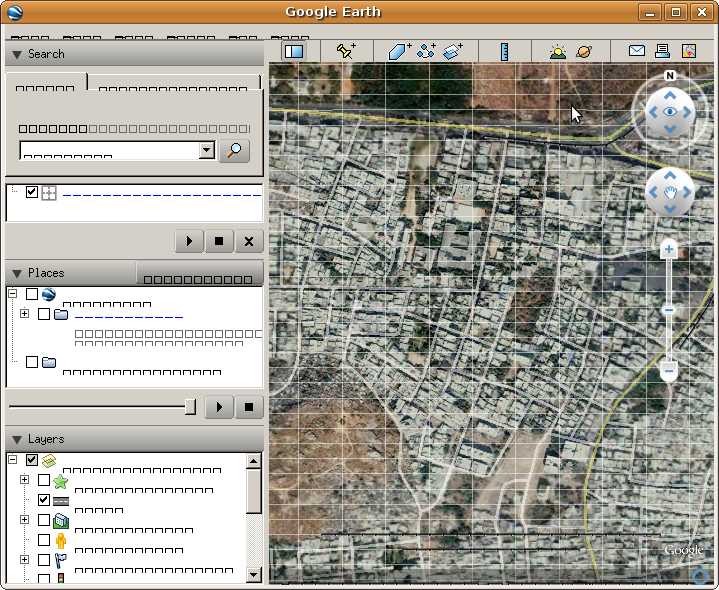Select the Add Polygon tool
This screenshot has width=719, height=590.
point(399,52)
